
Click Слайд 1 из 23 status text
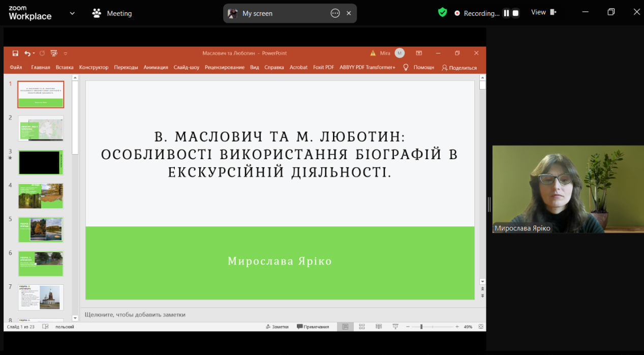coord(20,327)
